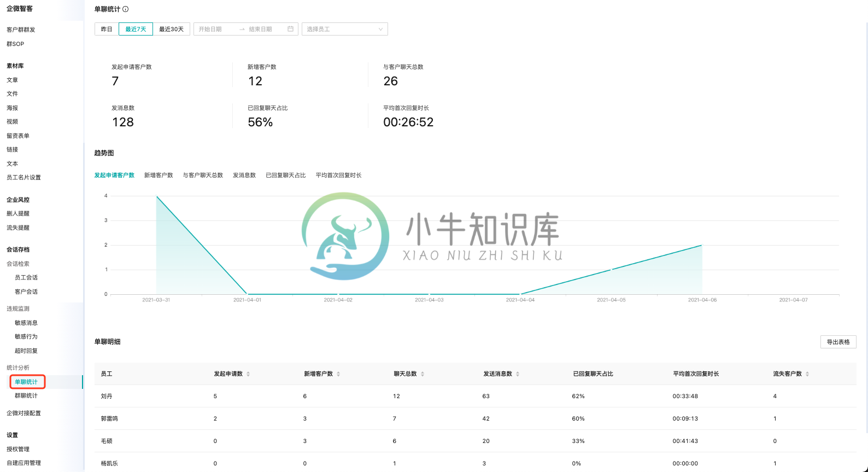Open 群SOP in sidebar

coord(15,44)
